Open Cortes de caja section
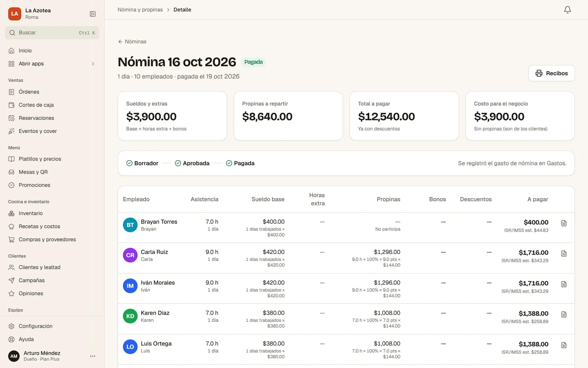 pos(52,105)
